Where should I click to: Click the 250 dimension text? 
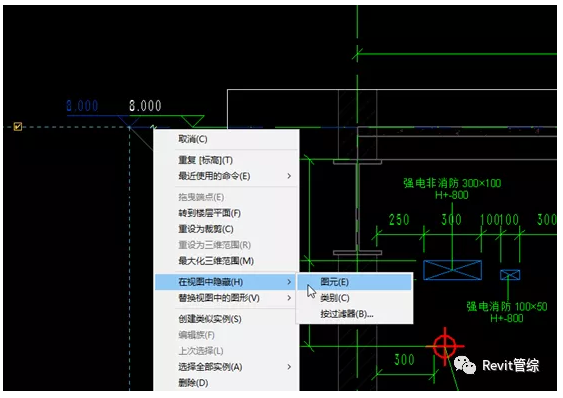tap(399, 220)
